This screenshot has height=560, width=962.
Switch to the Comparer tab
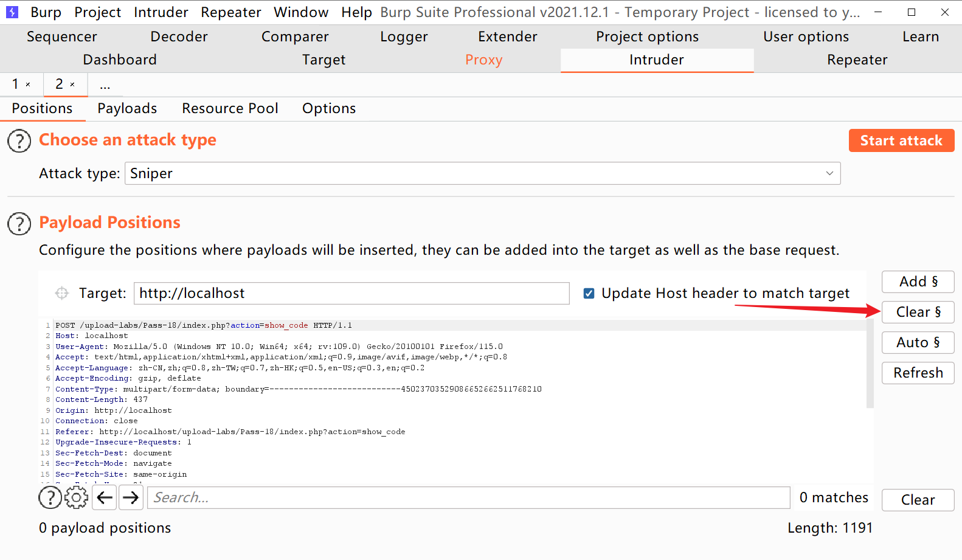pos(295,36)
